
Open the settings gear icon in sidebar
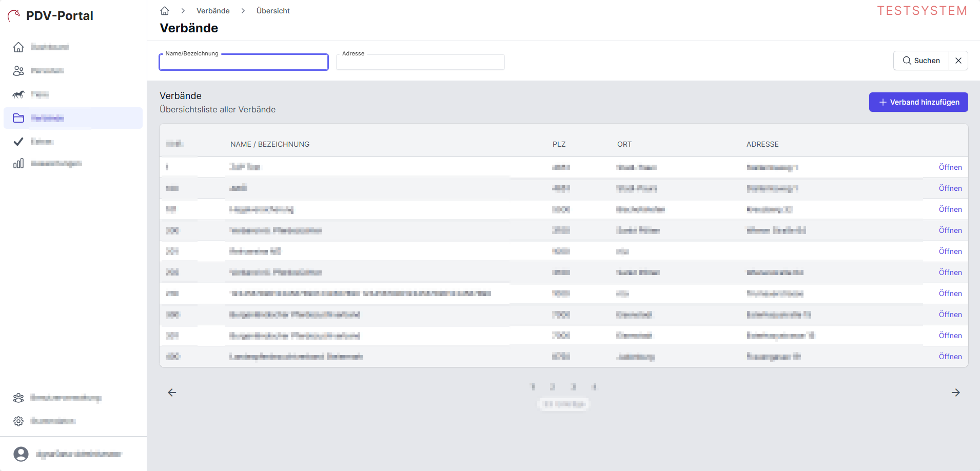click(x=18, y=421)
